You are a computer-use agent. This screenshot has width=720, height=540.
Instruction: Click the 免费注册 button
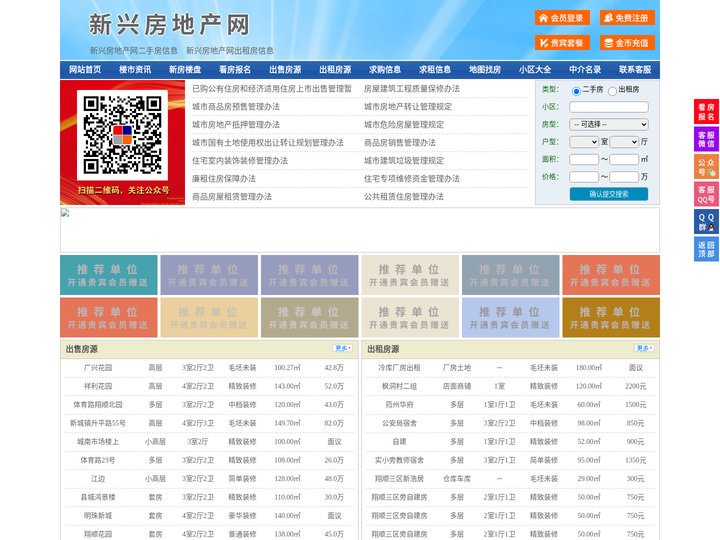pyautogui.click(x=627, y=18)
